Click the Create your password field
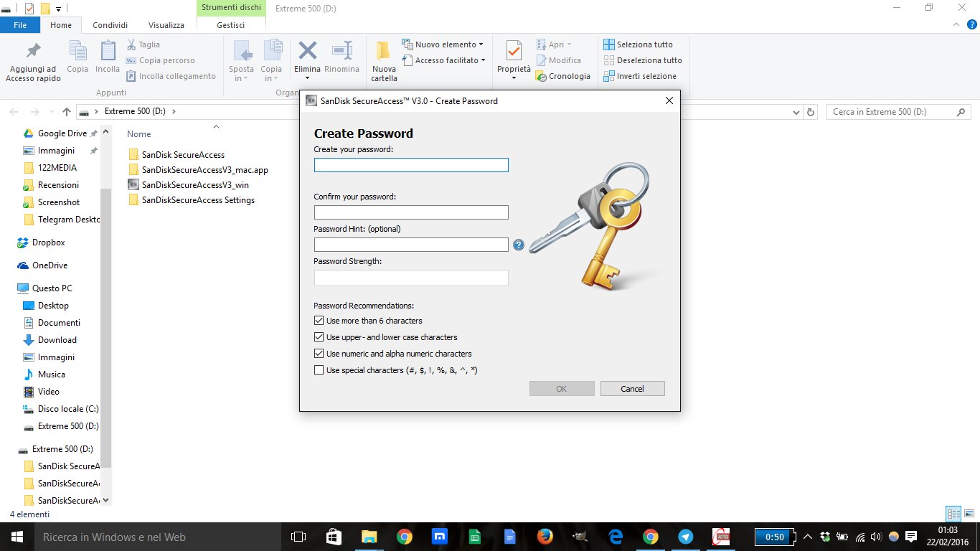The width and height of the screenshot is (980, 551). pos(411,165)
